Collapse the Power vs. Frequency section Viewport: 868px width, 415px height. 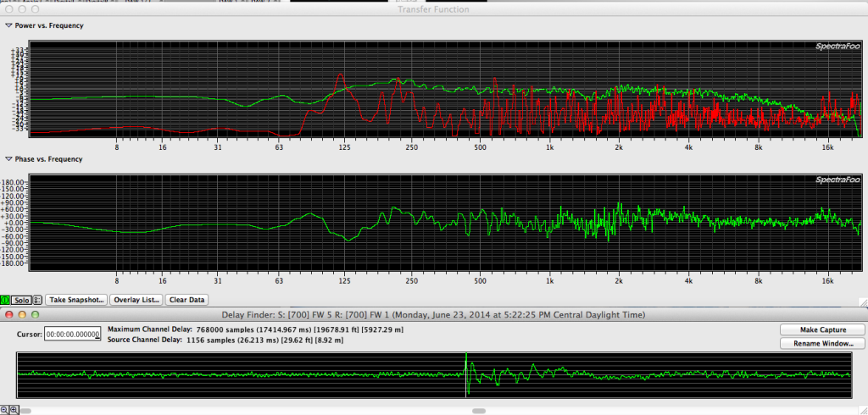click(8, 25)
